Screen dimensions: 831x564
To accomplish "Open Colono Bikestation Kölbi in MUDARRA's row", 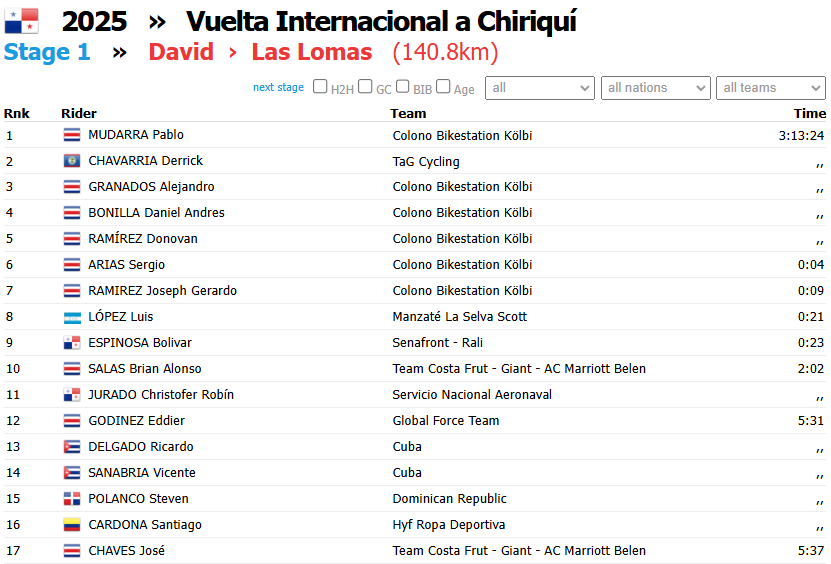I will point(462,135).
